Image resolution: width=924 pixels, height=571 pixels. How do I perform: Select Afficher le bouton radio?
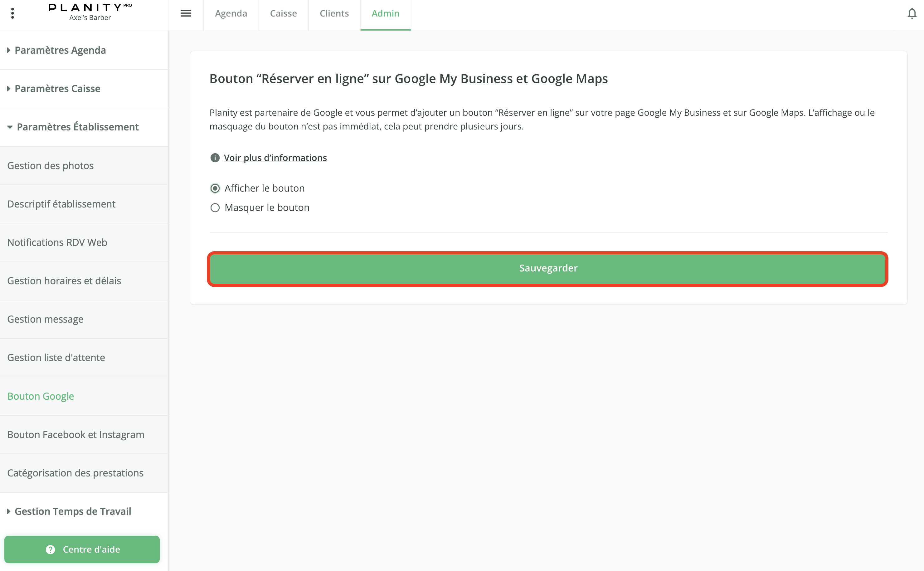[215, 188]
